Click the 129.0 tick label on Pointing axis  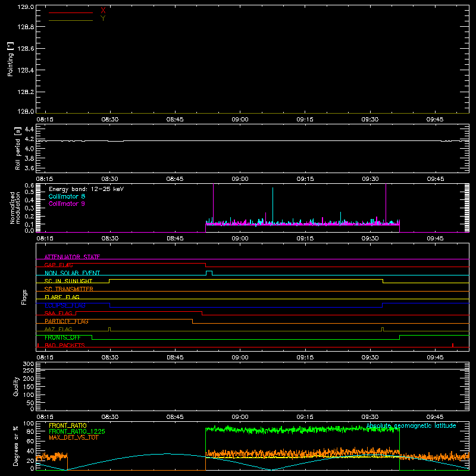point(26,7)
